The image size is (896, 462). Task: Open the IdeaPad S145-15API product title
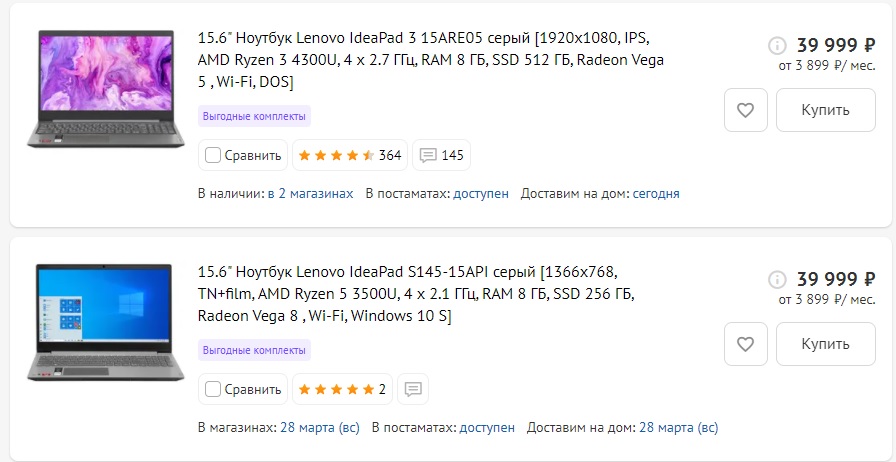click(x=416, y=293)
